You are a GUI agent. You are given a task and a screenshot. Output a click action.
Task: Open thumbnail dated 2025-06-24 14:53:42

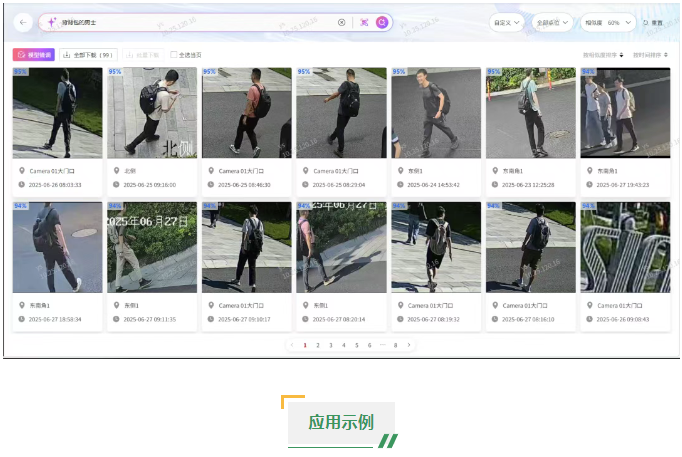(436, 113)
